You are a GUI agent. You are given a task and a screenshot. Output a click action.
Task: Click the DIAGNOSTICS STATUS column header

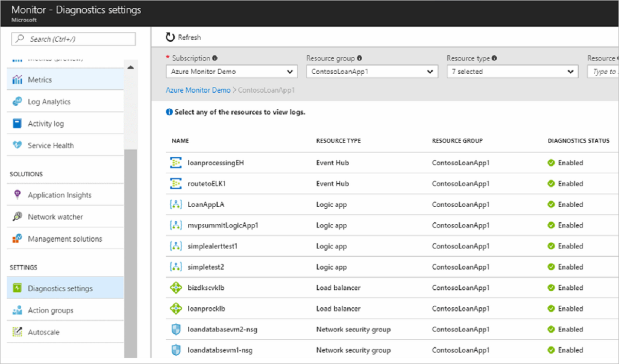[x=578, y=141]
